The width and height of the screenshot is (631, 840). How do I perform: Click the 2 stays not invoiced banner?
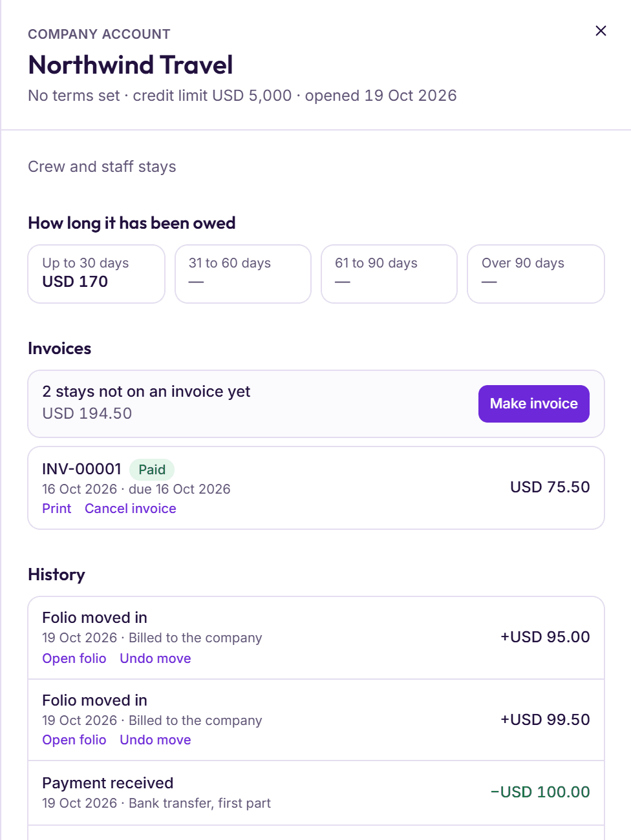click(x=316, y=404)
